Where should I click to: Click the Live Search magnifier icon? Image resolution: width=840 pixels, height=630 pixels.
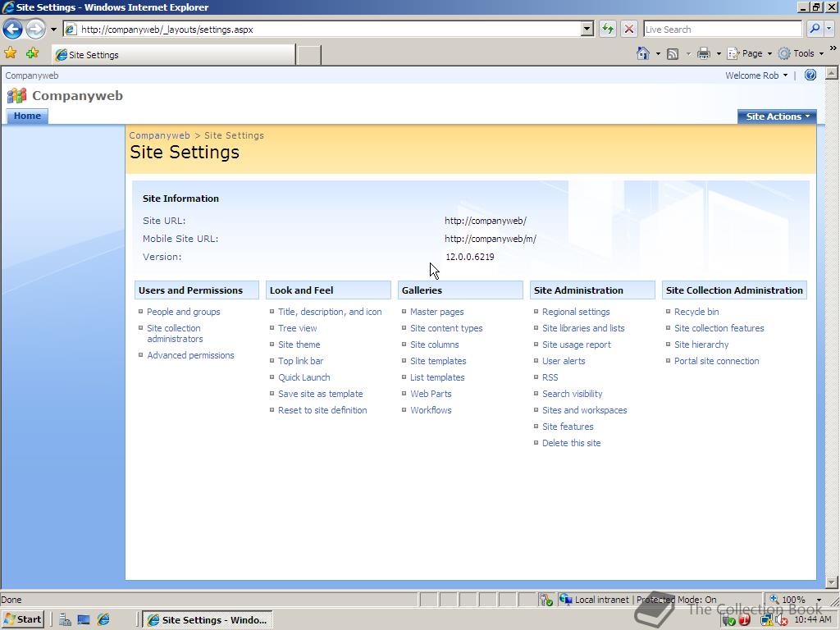click(815, 29)
